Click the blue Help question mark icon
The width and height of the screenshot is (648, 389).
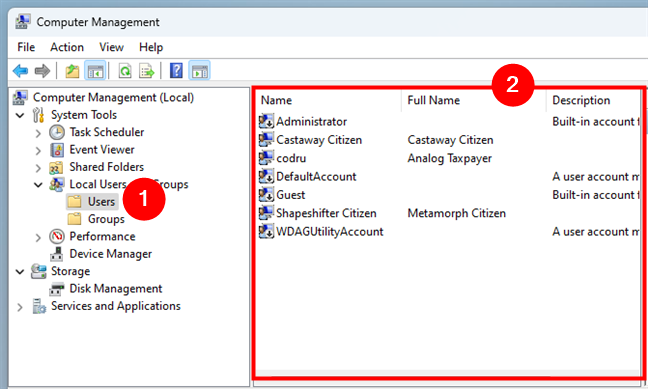click(176, 71)
